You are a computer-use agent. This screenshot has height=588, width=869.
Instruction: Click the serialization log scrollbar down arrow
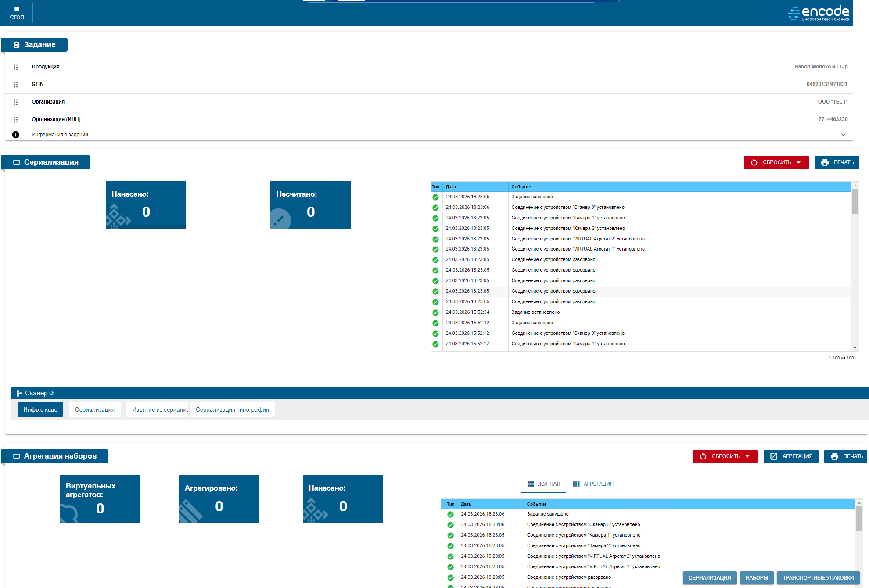[855, 348]
